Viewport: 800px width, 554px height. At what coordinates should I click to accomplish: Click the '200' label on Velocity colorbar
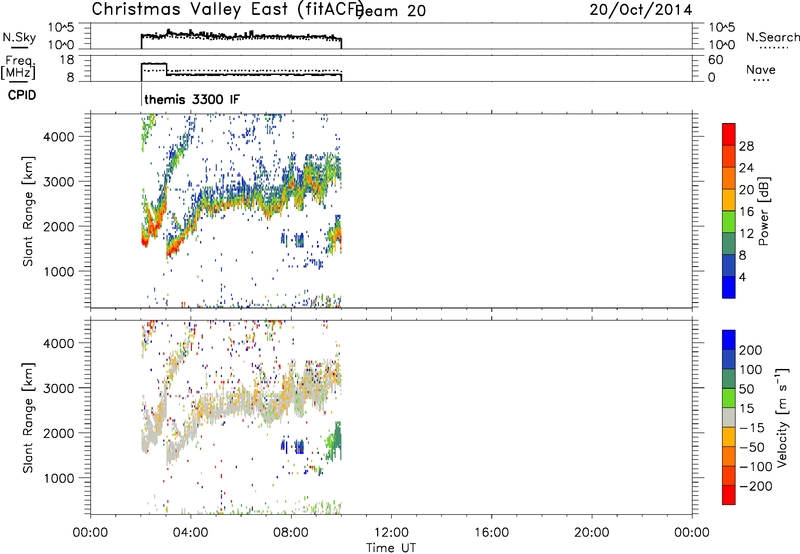(751, 350)
